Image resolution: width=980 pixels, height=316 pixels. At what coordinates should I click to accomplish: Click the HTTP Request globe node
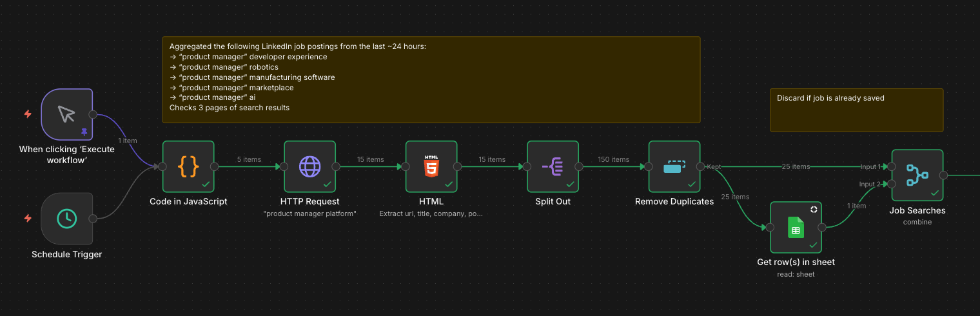tap(309, 166)
